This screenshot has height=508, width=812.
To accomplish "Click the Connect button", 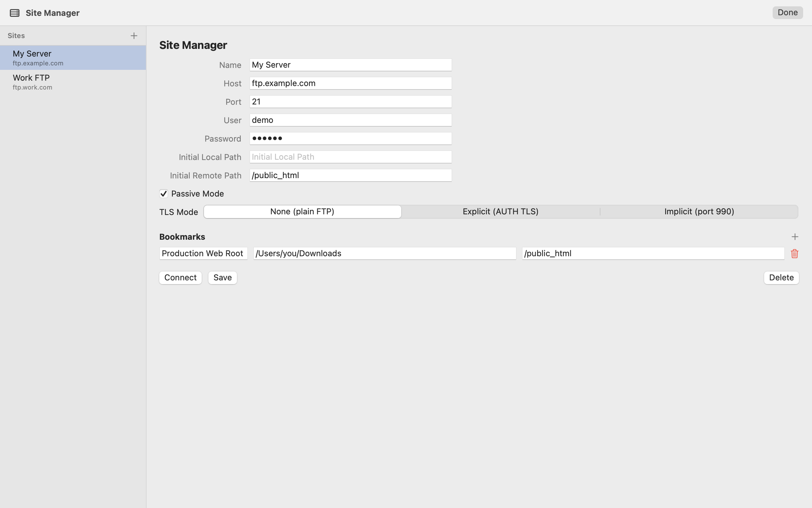I will (x=180, y=277).
